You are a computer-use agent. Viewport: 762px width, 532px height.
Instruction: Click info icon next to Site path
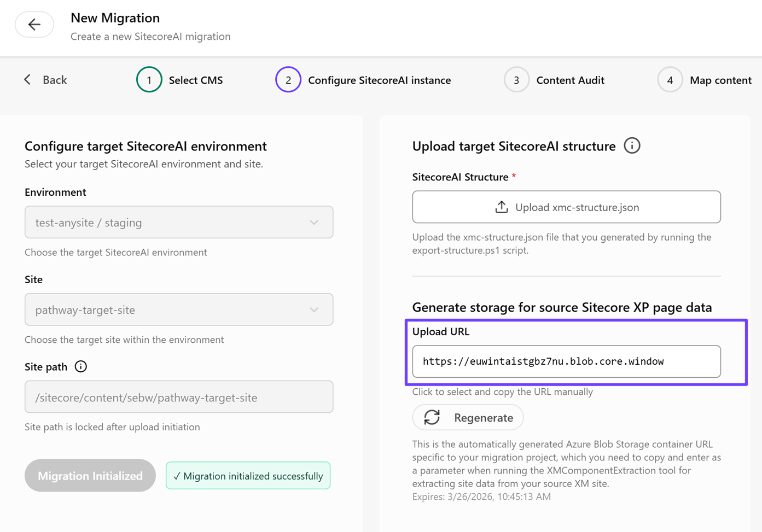point(81,366)
